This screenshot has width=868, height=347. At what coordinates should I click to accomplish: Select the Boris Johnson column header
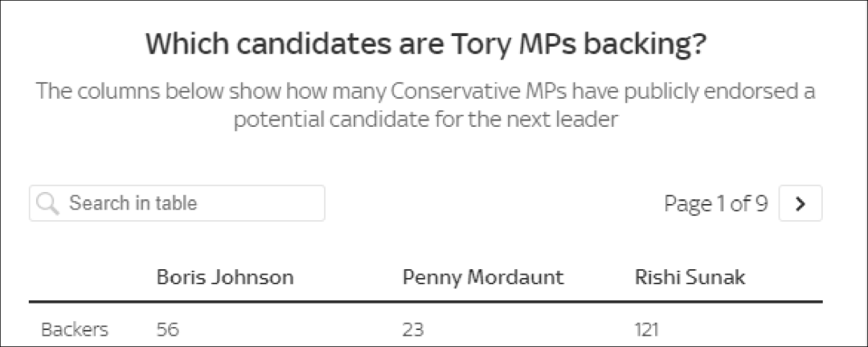click(225, 276)
